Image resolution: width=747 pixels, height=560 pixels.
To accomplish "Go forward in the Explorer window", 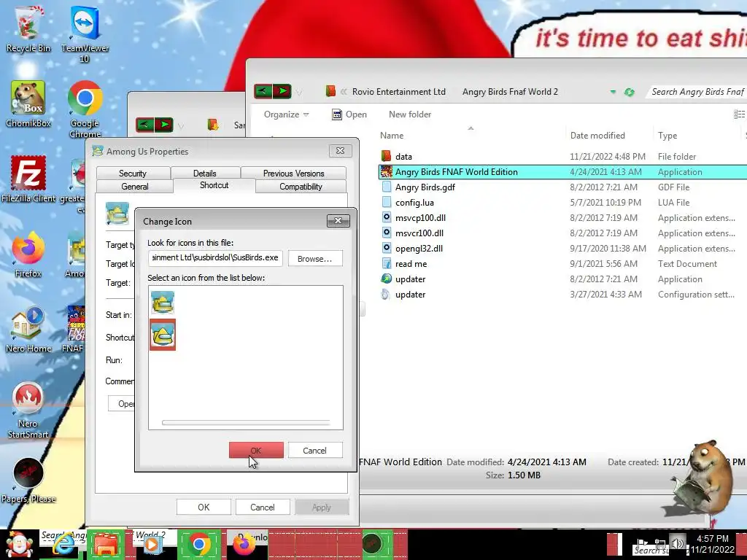I will [282, 90].
